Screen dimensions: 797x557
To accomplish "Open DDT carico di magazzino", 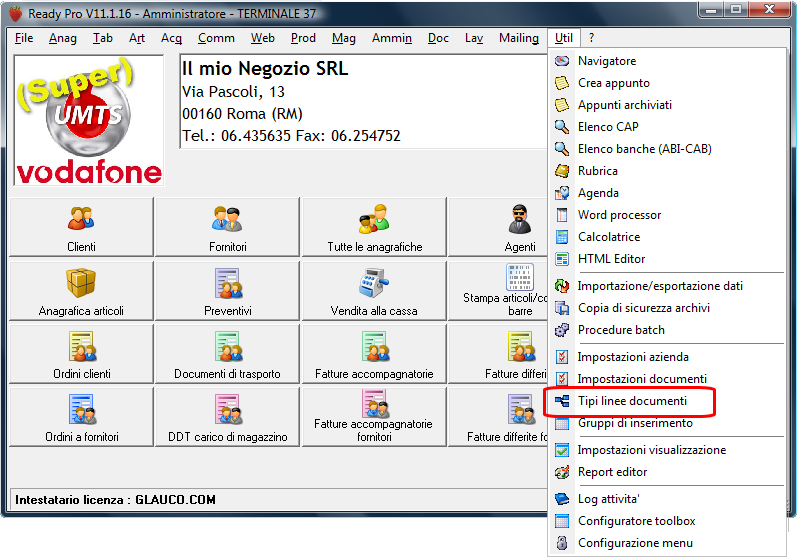I will (x=227, y=417).
